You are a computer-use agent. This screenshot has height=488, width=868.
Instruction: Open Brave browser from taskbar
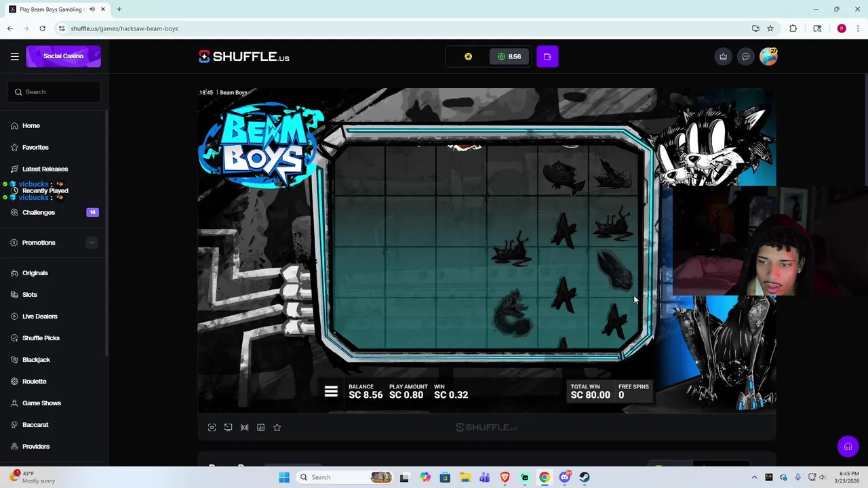click(x=505, y=477)
